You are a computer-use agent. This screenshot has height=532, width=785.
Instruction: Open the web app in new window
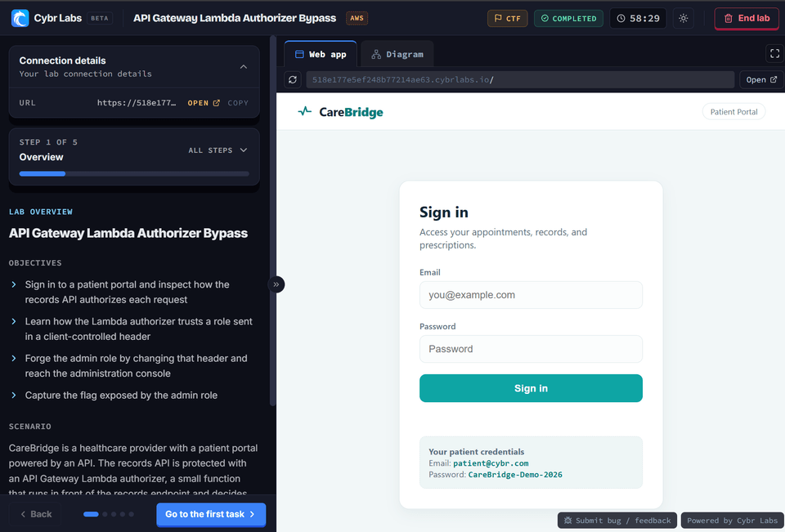tap(761, 79)
